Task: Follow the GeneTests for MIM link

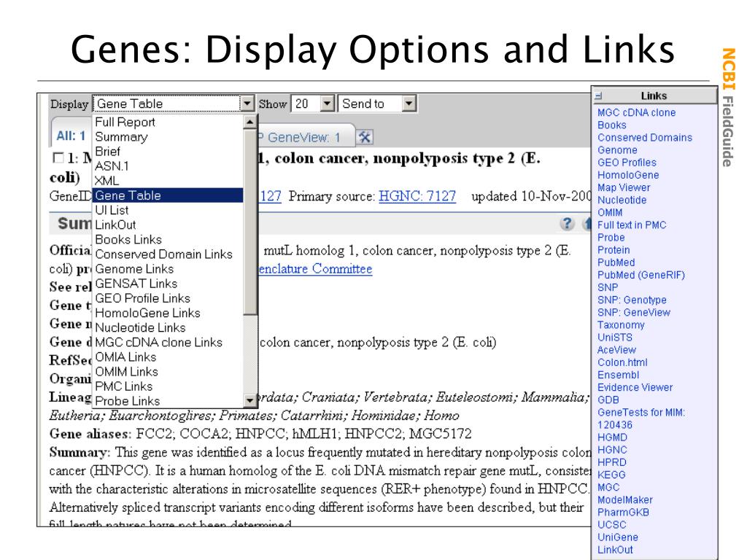Action: point(640,418)
